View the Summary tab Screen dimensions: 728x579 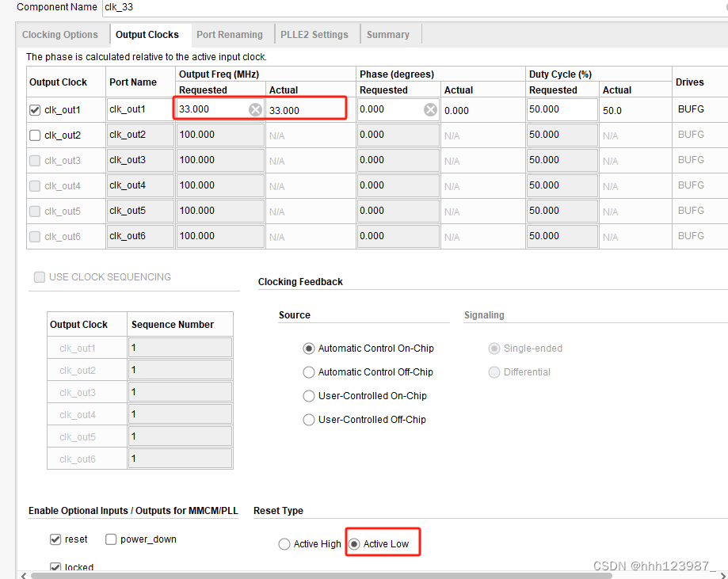(x=388, y=35)
